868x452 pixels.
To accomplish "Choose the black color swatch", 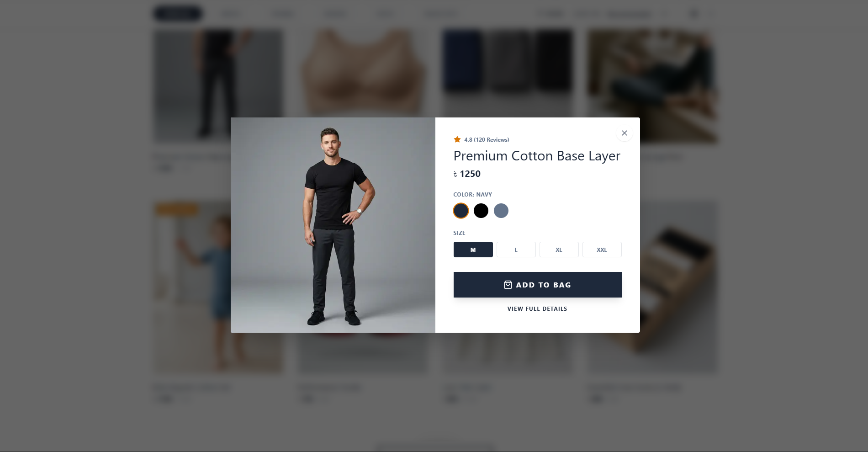I will (481, 211).
